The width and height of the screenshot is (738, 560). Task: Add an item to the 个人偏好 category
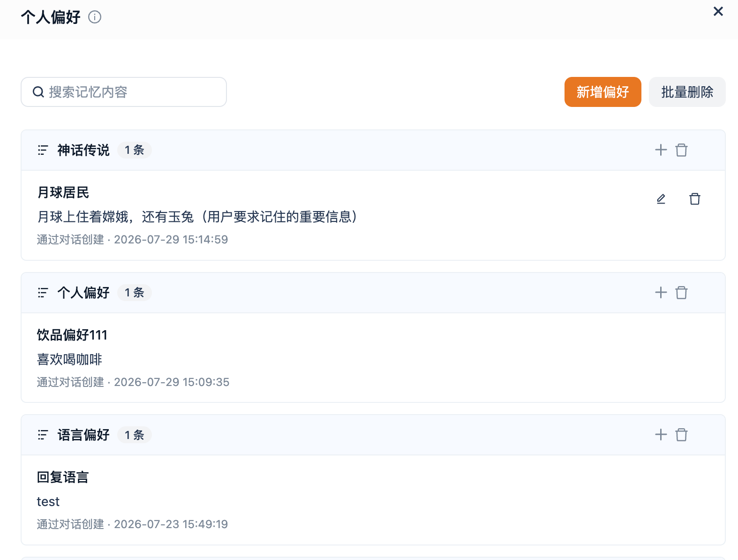click(661, 293)
